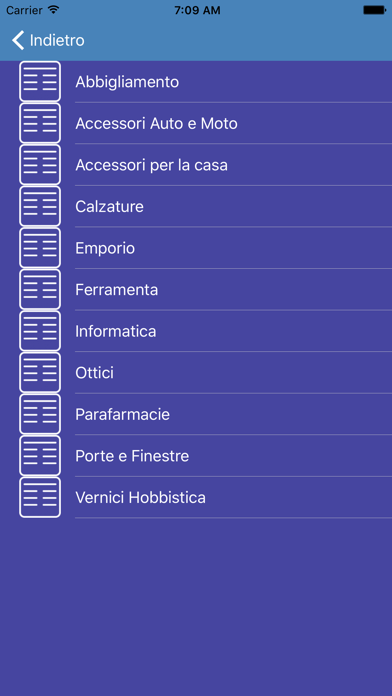Click the list icon beside Informatica
The width and height of the screenshot is (392, 696).
(x=40, y=331)
